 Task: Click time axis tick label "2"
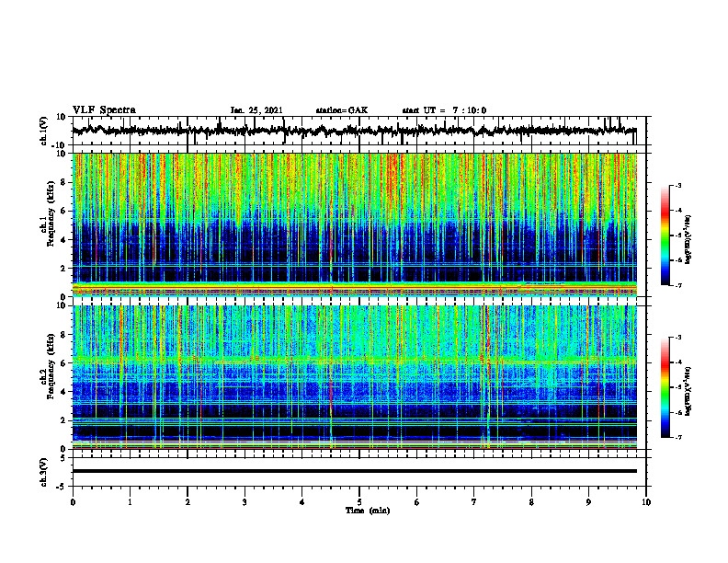pyautogui.click(x=188, y=502)
